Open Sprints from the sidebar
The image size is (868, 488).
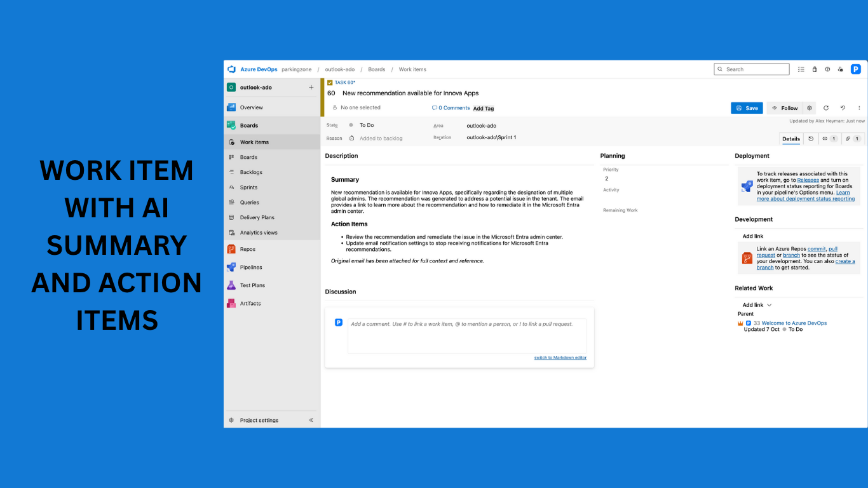click(x=248, y=187)
